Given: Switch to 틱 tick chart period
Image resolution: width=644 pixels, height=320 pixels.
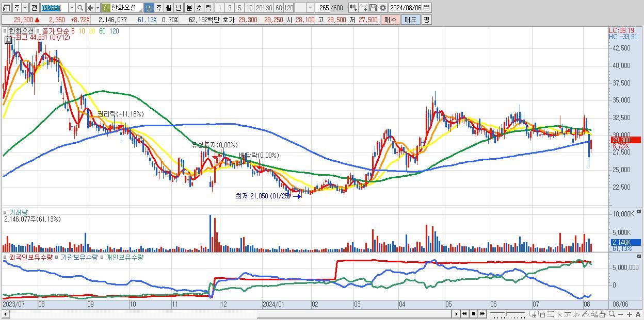Looking at the screenshot, I should click(x=208, y=8).
